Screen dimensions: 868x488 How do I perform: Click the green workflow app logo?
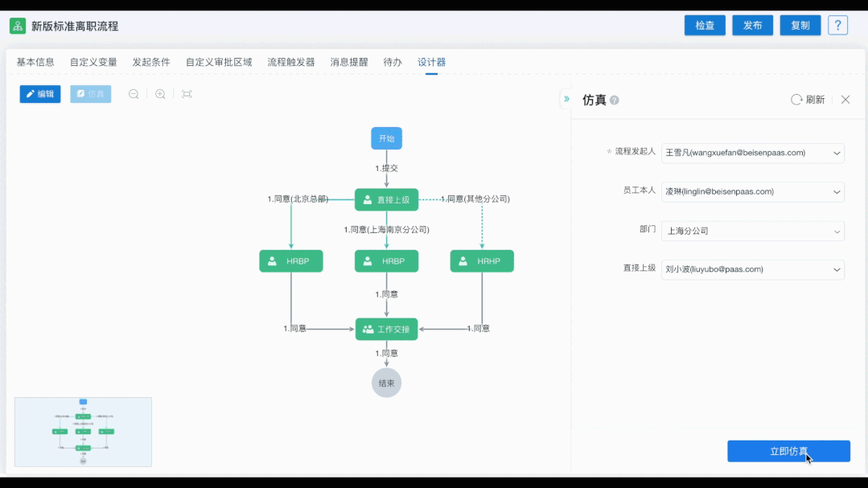tap(18, 26)
